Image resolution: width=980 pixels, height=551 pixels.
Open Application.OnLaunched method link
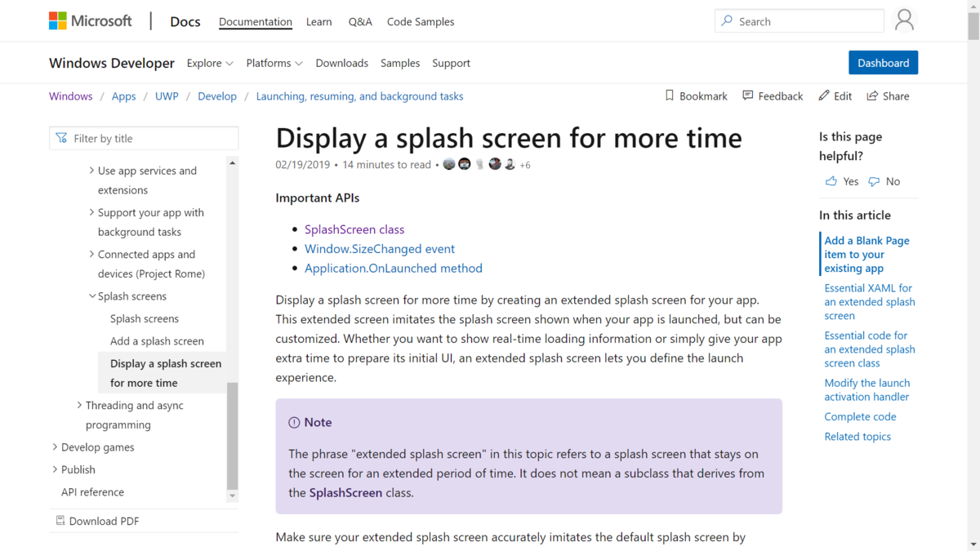(394, 268)
